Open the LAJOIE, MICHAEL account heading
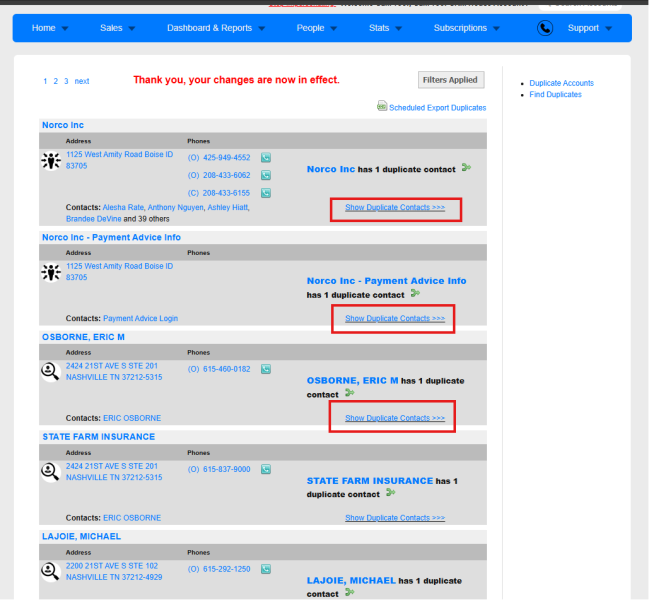 [82, 536]
